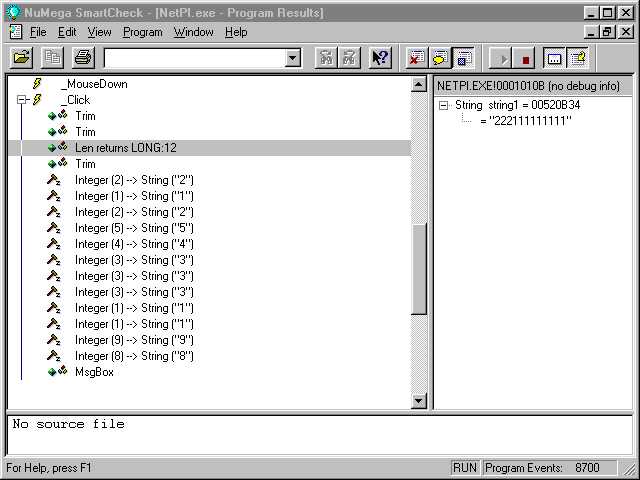This screenshot has height=480, width=640.
Task: Click the Open file toolbar icon
Action: (22, 58)
